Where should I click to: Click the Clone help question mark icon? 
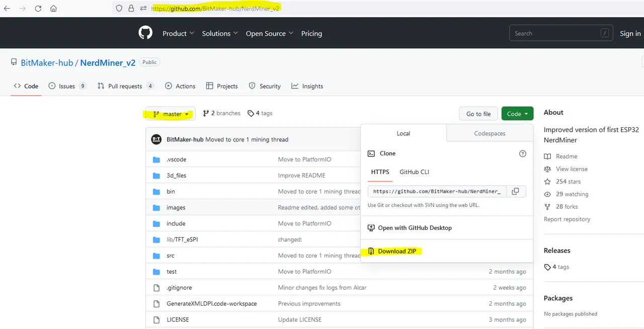[522, 153]
